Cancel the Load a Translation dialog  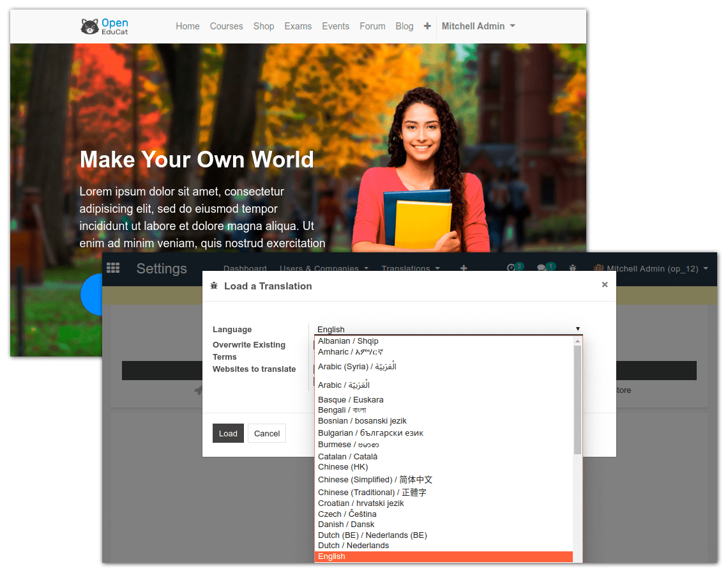click(266, 433)
